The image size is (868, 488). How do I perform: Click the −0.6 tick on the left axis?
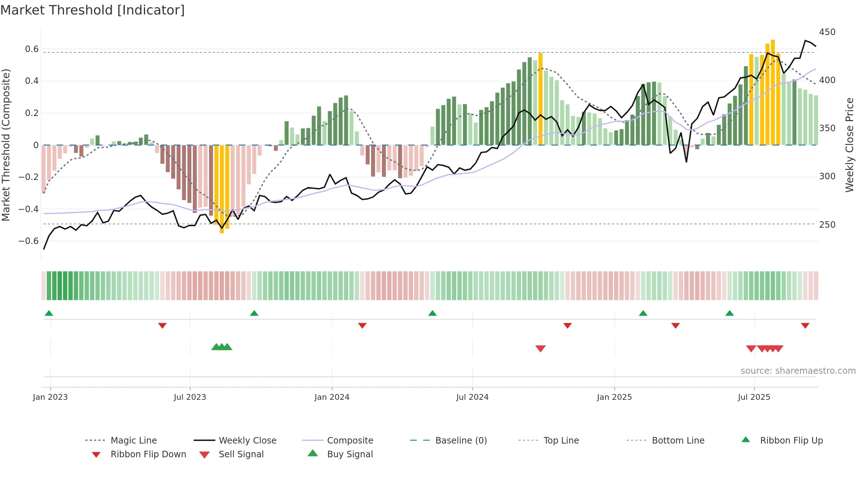(x=29, y=241)
